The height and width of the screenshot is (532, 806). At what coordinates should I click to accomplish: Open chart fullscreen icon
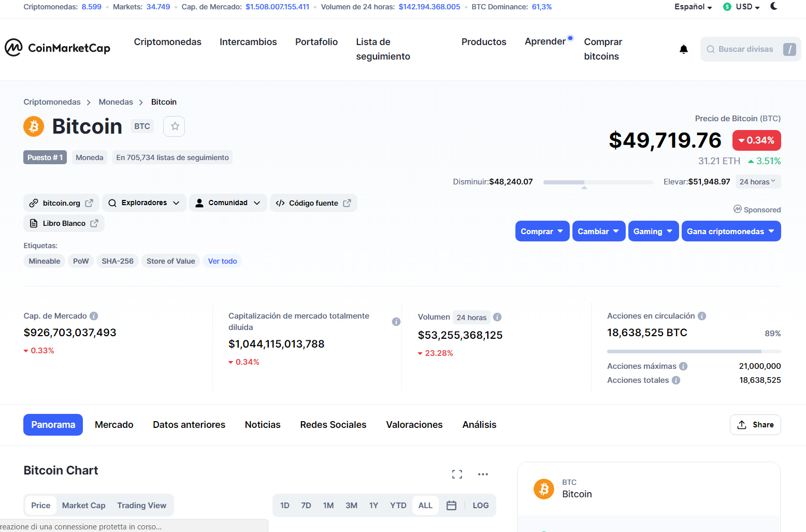(x=457, y=474)
